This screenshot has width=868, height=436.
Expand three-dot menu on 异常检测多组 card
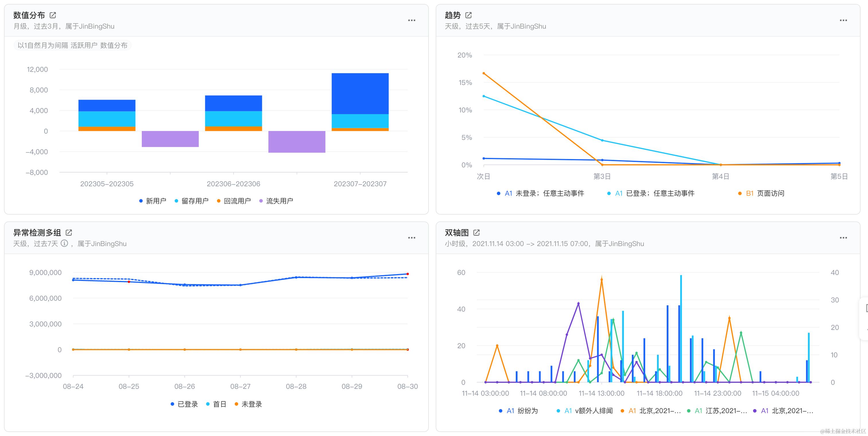pos(411,238)
